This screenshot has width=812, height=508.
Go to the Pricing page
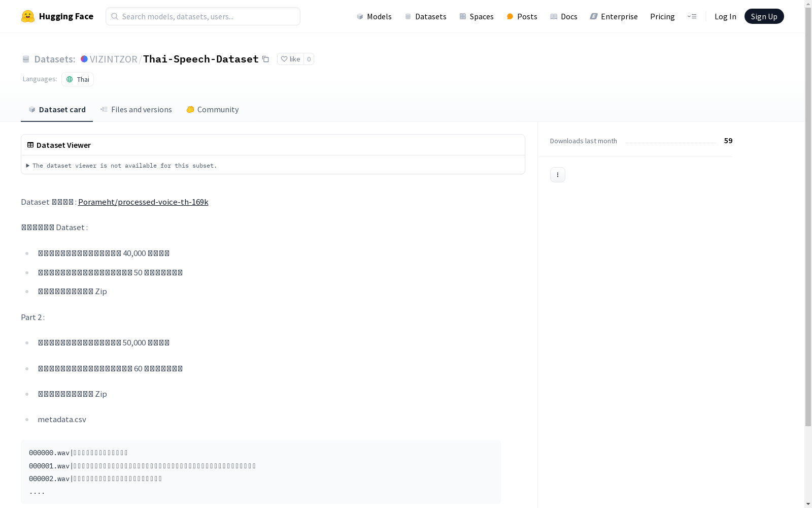coord(662,16)
